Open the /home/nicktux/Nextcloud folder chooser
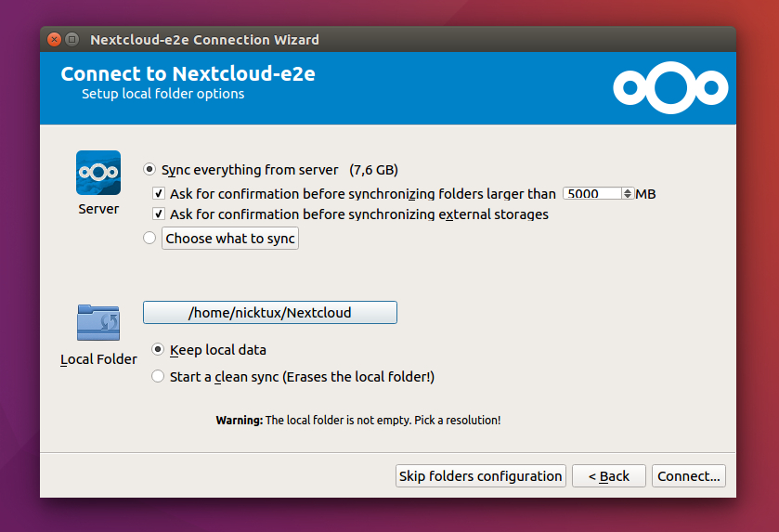 [269, 313]
